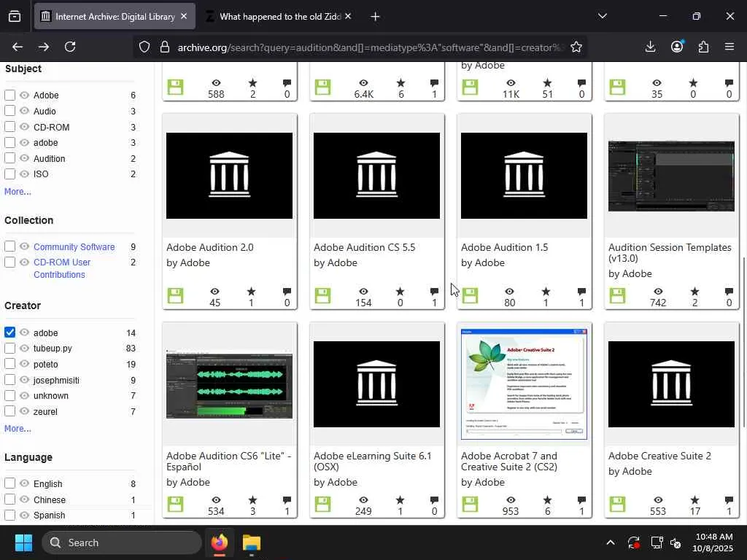Screen dimensions: 747x560
Task: Expand more Creator filters
Action: pos(18,429)
